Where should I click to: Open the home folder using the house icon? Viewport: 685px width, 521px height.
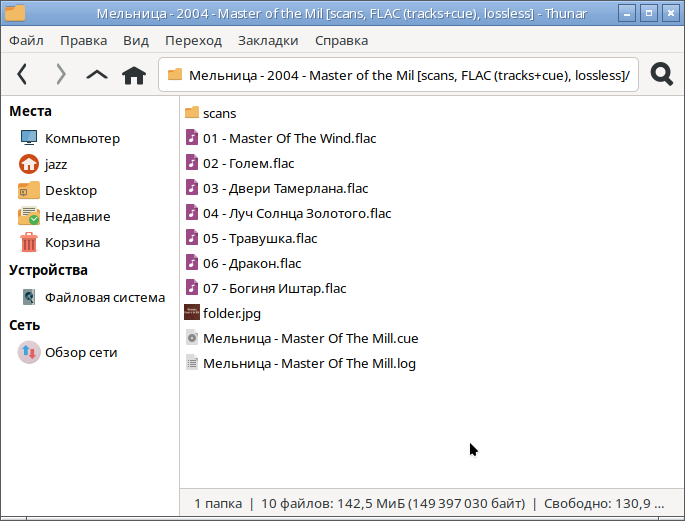point(134,75)
